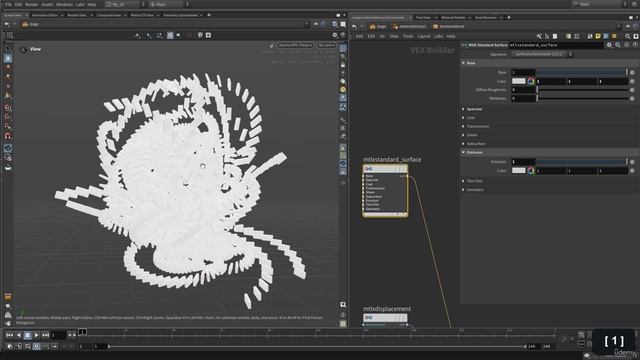Viewport: 640px width, 360px height.
Task: Open the File menu
Action: click(x=8, y=4)
